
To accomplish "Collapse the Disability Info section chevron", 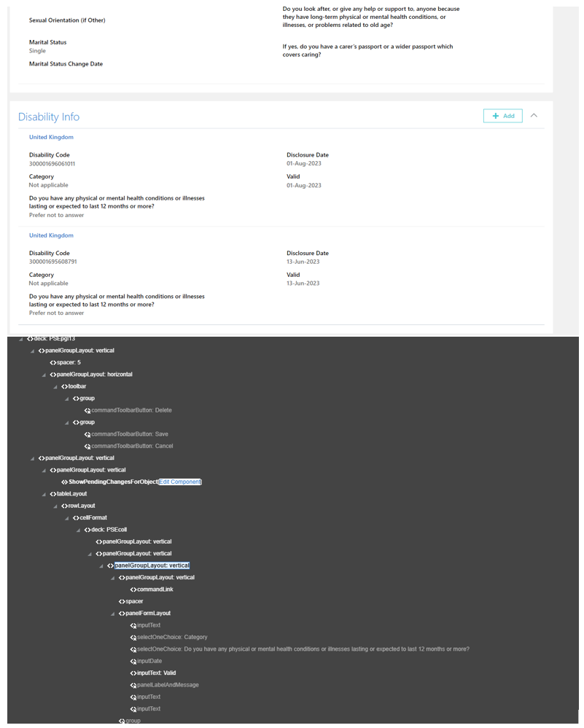I will [x=534, y=116].
